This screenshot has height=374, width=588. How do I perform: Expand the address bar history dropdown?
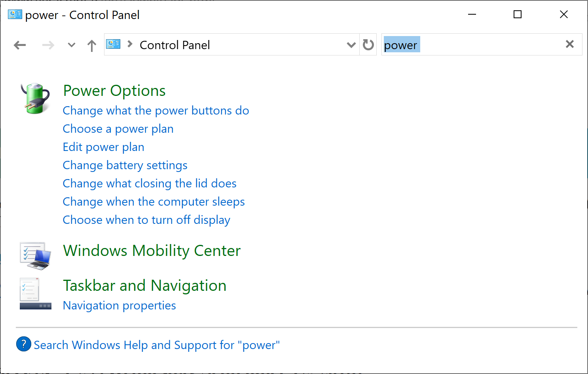point(351,45)
